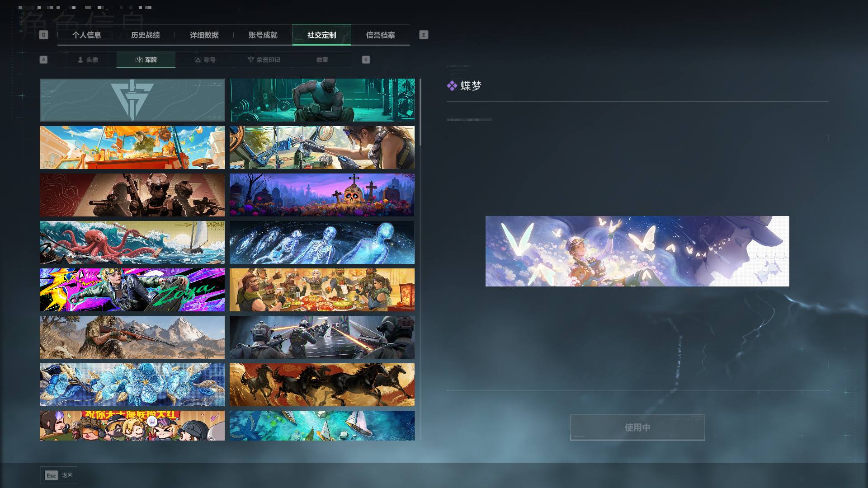Image resolution: width=868 pixels, height=488 pixels.
Task: Select the 账号成就 tab
Action: [x=263, y=35]
